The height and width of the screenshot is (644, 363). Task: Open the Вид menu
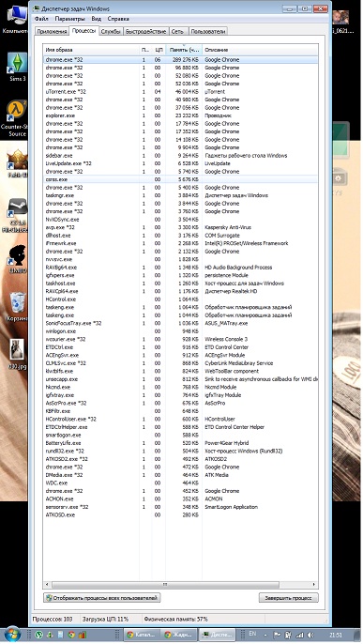pos(96,19)
